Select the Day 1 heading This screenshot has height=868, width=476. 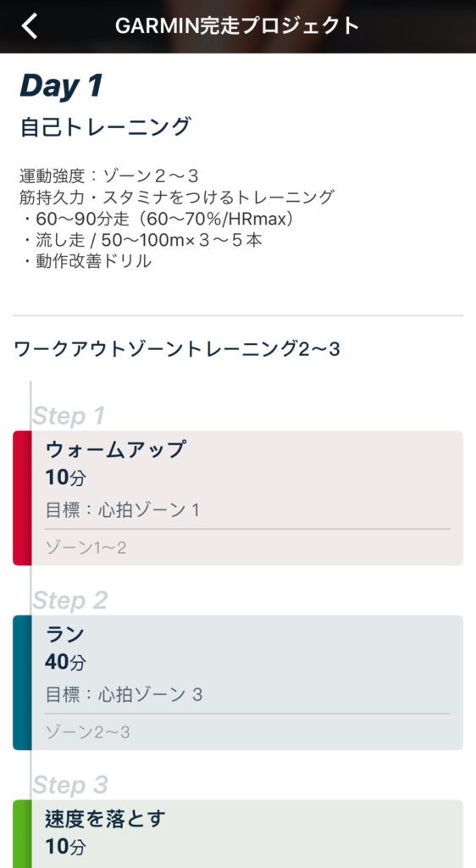pyautogui.click(x=61, y=86)
